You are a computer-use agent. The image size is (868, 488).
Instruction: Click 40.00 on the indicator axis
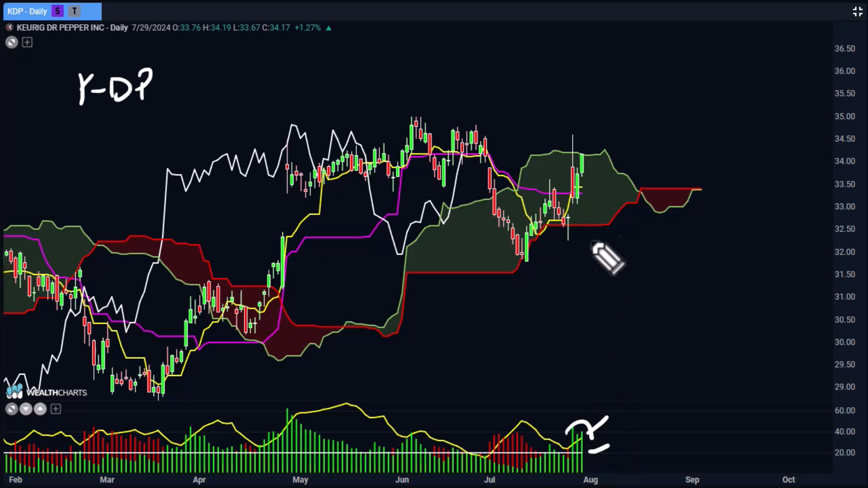[x=844, y=432]
